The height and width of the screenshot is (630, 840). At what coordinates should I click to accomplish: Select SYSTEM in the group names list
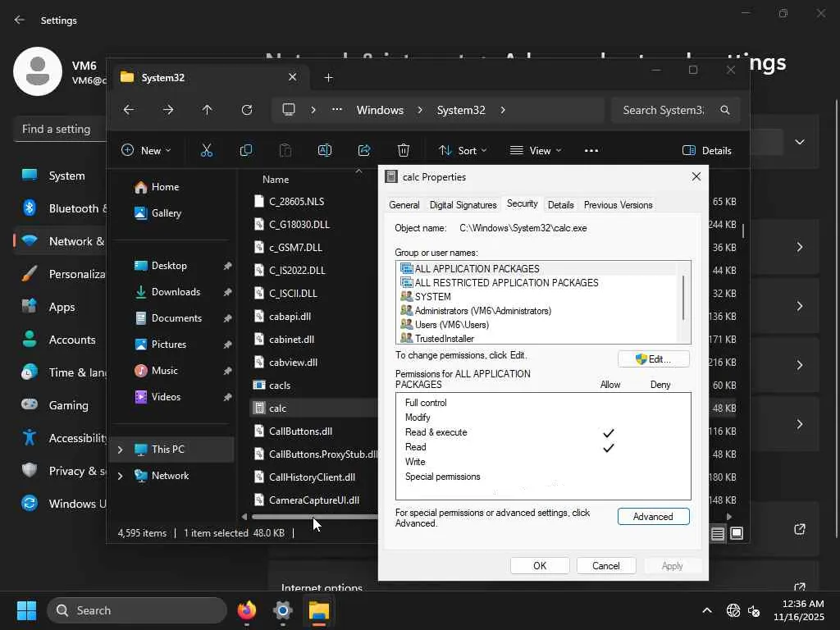tap(432, 297)
